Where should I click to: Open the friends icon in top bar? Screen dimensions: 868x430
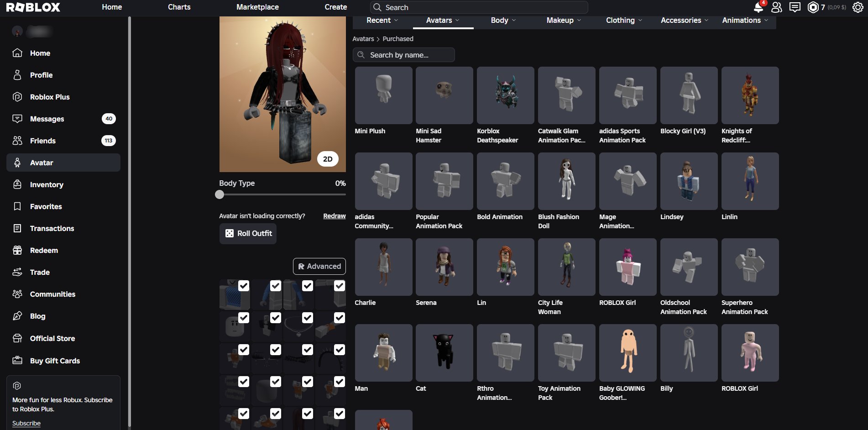coord(776,7)
